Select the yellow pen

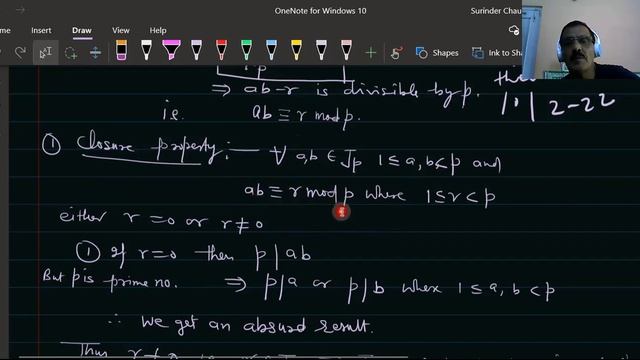pos(296,50)
